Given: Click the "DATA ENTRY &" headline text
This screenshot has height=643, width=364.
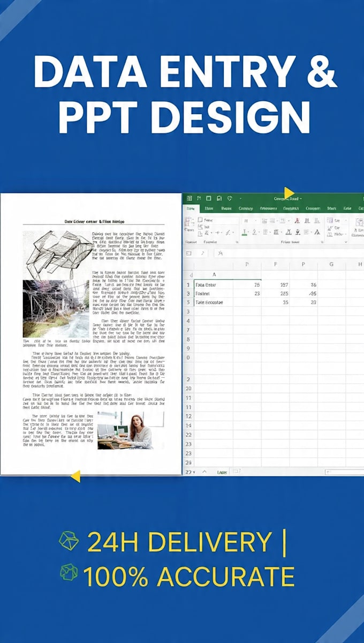Looking at the screenshot, I should 186,71.
